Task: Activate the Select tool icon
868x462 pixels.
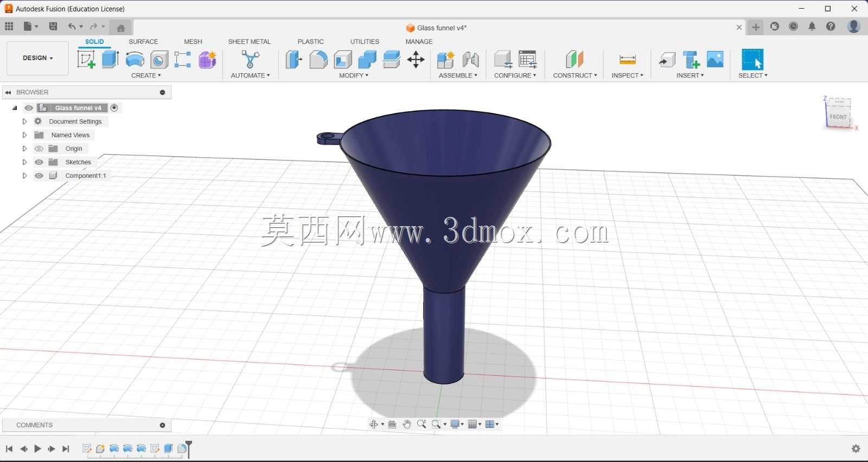Action: (752, 60)
